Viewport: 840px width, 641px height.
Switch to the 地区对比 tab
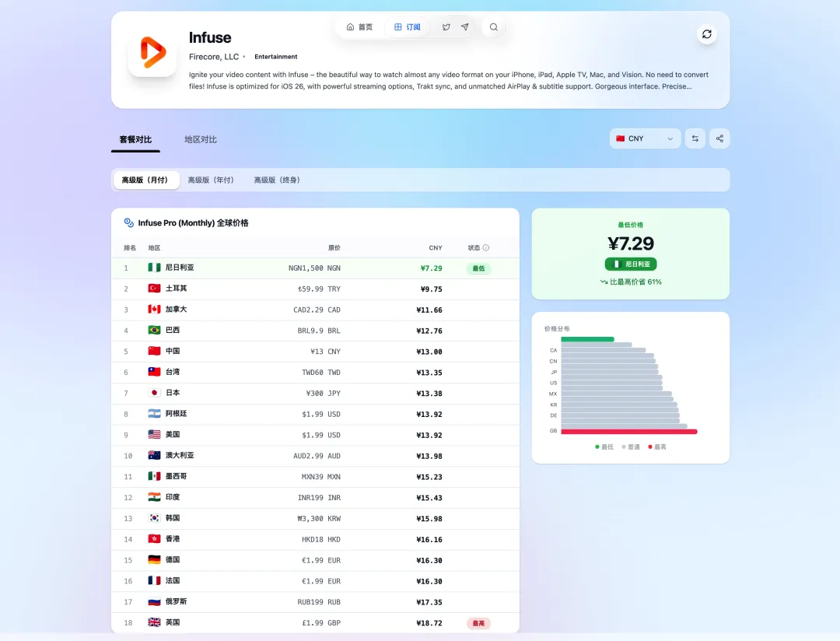click(201, 139)
